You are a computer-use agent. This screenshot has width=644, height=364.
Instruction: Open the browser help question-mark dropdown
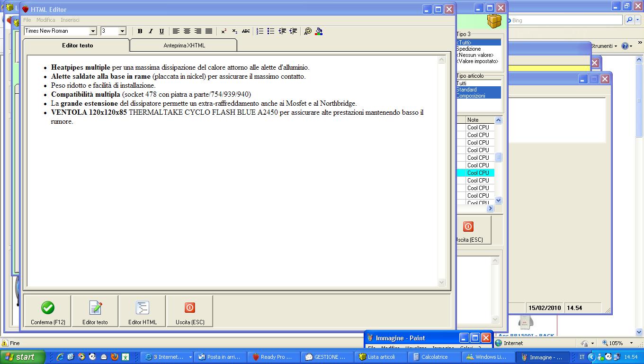[x=627, y=46]
